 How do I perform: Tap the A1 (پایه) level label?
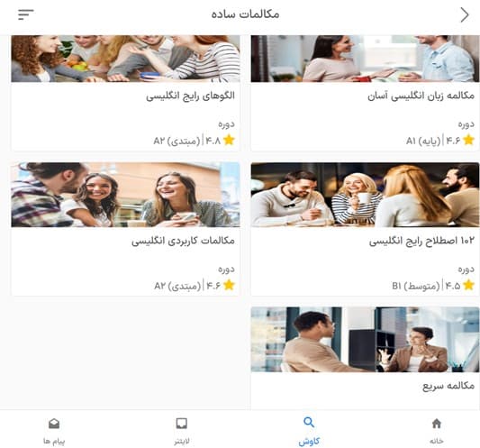(x=423, y=141)
